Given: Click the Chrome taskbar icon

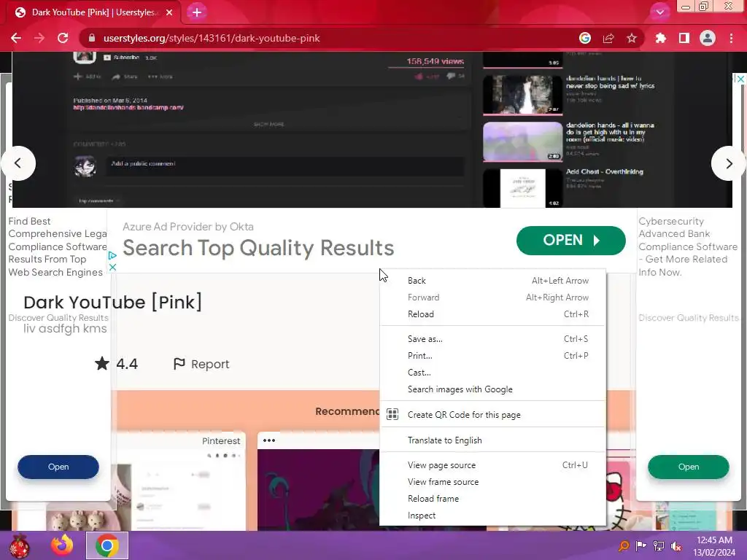Looking at the screenshot, I should tap(107, 545).
